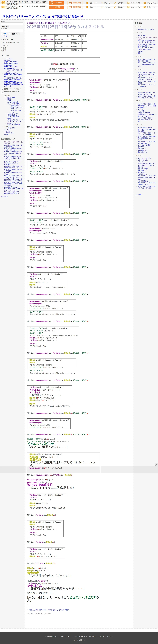The image size is (158, 644).
Task: Click ここを編集 below the update history
Action: (x=138, y=195)
